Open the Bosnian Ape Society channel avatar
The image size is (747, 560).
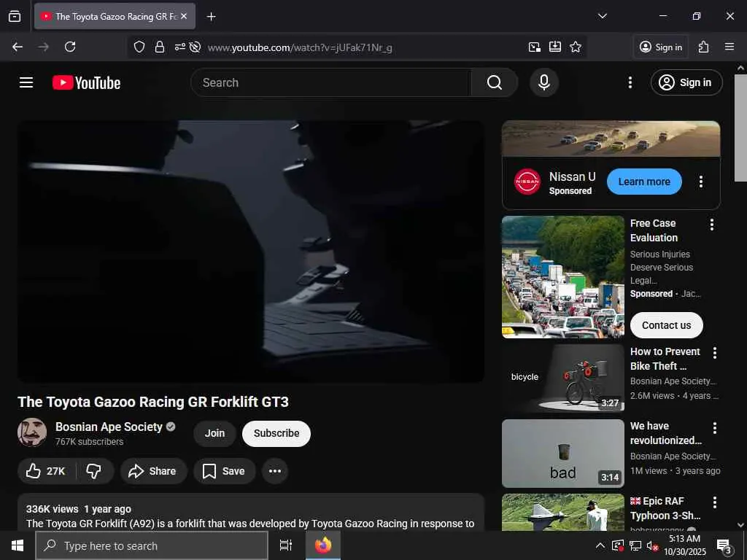pos(32,432)
